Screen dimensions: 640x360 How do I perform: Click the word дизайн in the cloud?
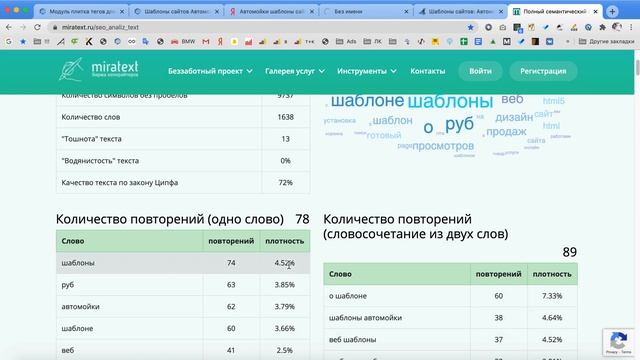(x=514, y=118)
